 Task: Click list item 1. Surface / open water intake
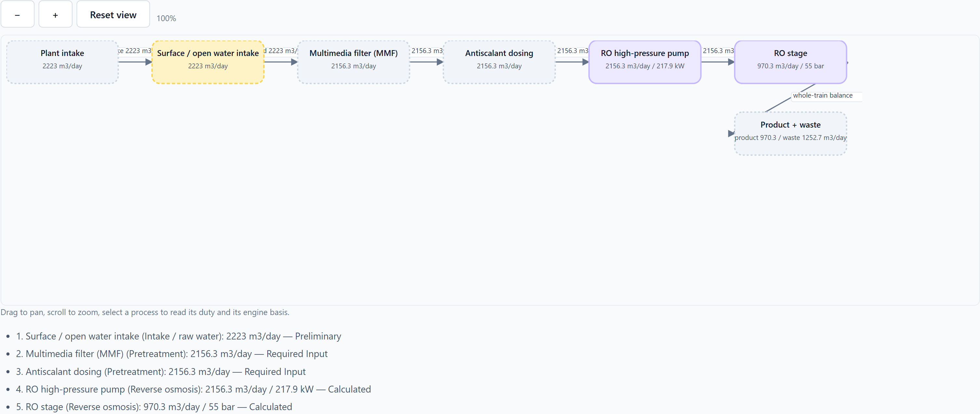tap(179, 336)
